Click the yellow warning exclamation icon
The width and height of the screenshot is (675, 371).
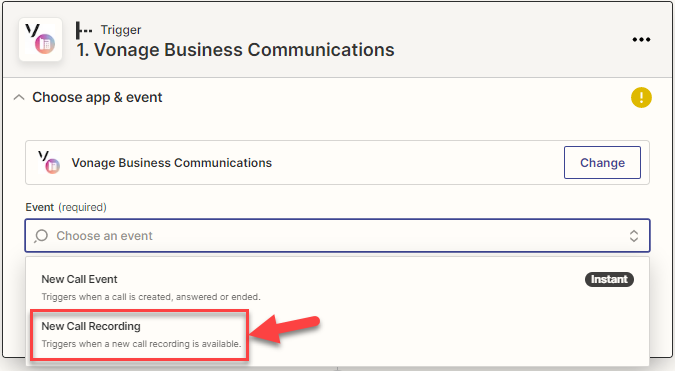coord(641,97)
